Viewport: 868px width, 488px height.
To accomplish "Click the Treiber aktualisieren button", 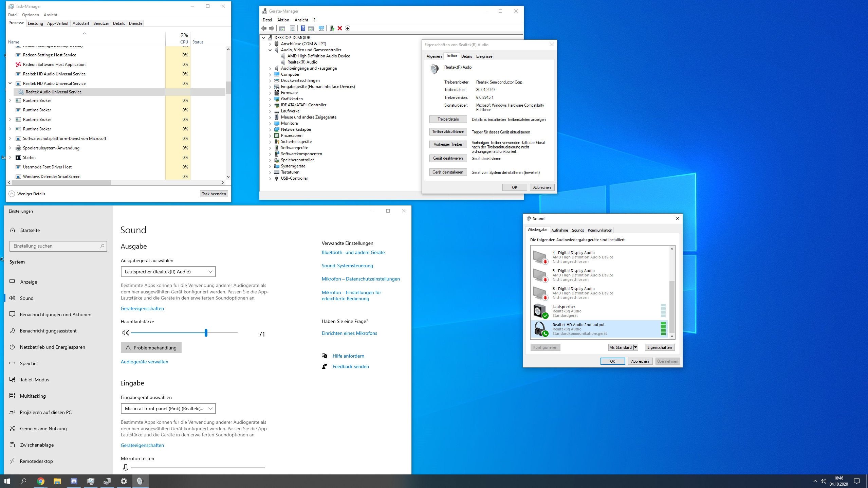I will (x=448, y=132).
